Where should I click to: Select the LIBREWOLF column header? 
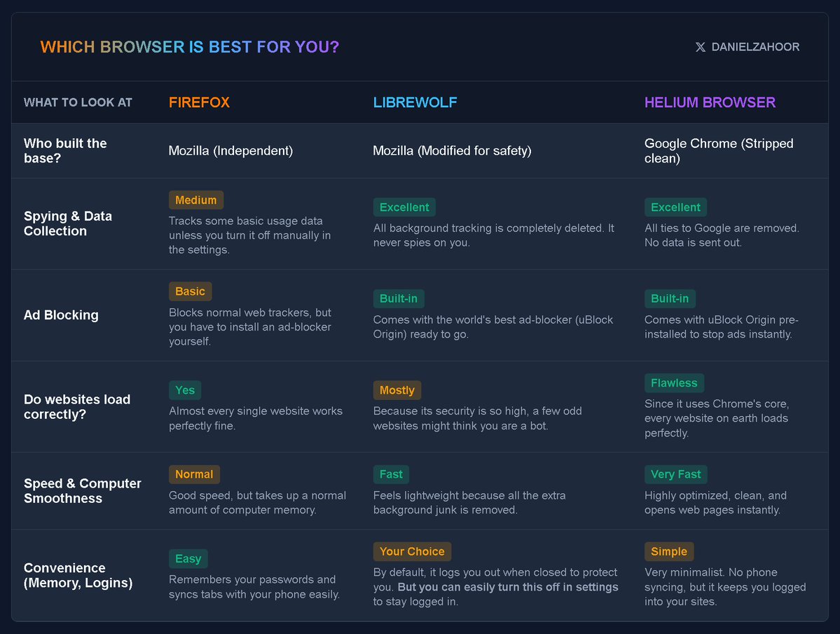tap(415, 102)
